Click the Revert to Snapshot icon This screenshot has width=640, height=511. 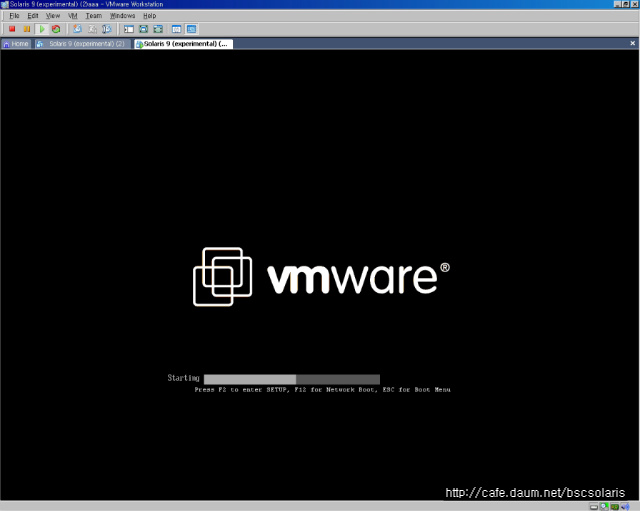[92, 29]
